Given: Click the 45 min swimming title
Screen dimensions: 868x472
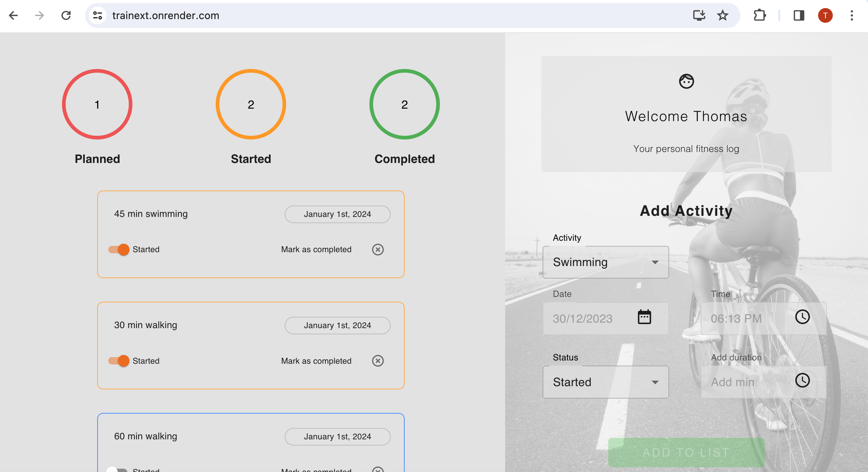Looking at the screenshot, I should coord(151,214).
